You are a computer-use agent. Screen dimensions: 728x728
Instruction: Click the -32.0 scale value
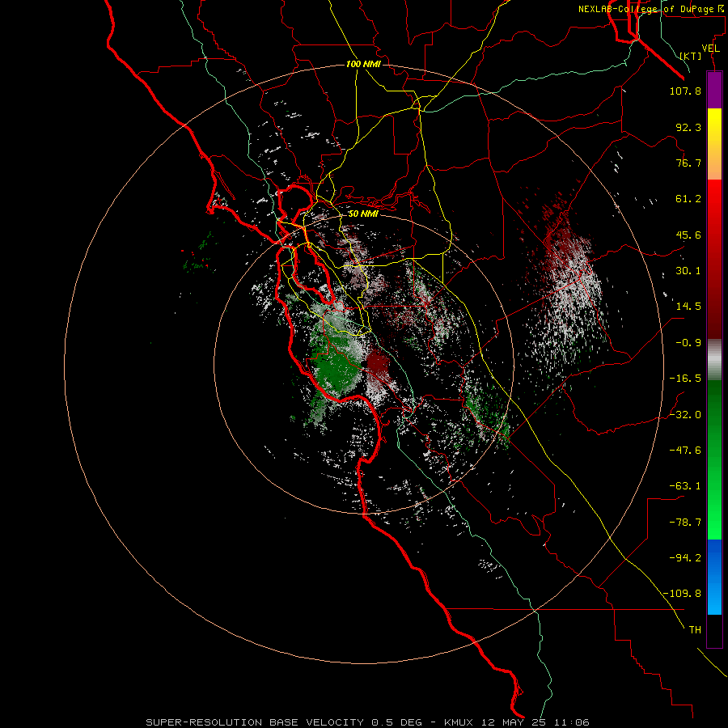(685, 415)
